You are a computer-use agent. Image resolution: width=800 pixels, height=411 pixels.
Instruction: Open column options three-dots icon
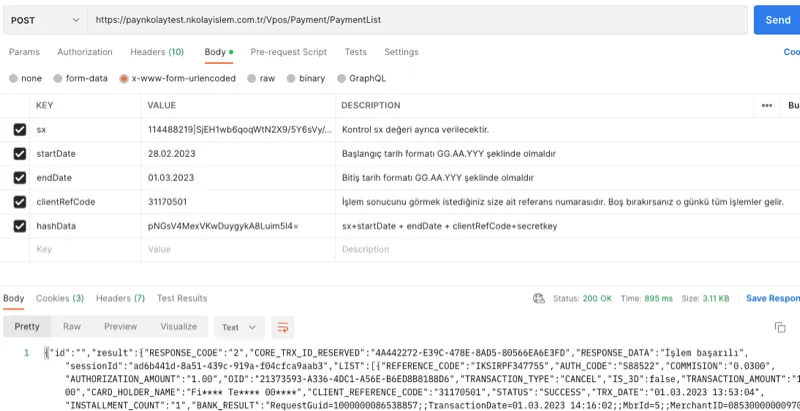[x=767, y=105]
